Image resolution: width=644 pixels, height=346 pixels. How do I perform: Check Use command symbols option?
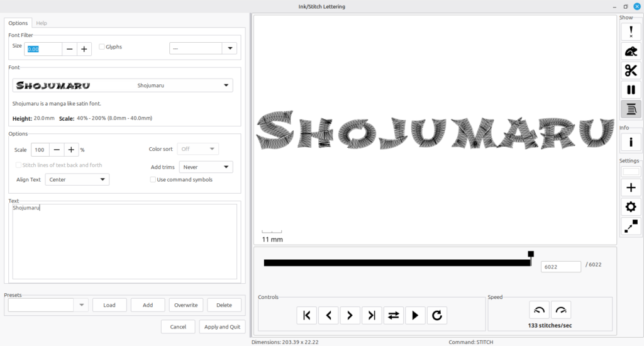(153, 180)
